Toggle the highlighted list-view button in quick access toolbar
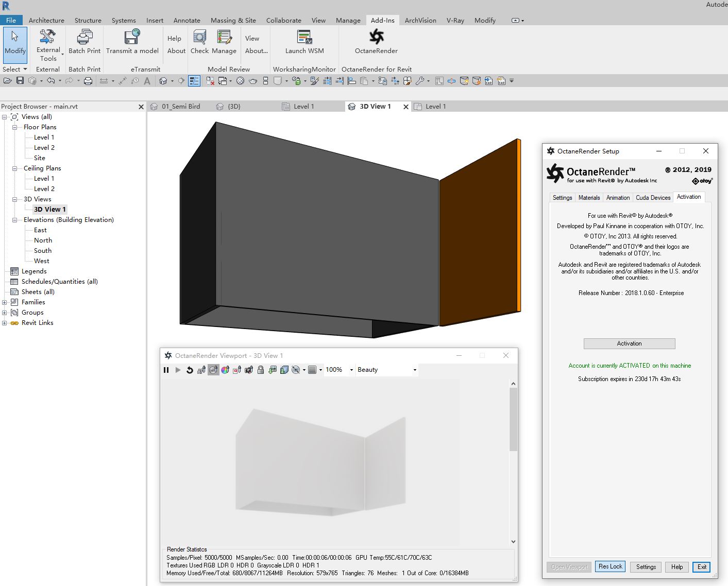The width and height of the screenshot is (728, 586). tap(194, 81)
